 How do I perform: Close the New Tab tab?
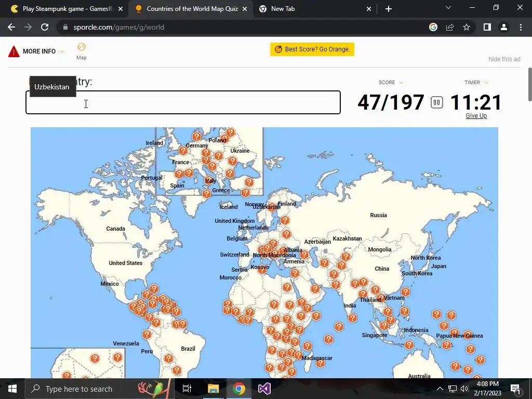pos(369,9)
